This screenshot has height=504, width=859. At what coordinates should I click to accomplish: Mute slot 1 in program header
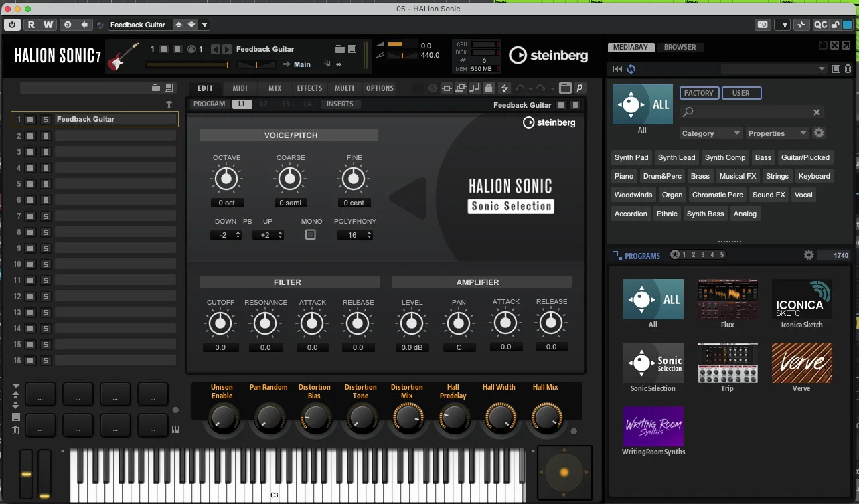(165, 49)
